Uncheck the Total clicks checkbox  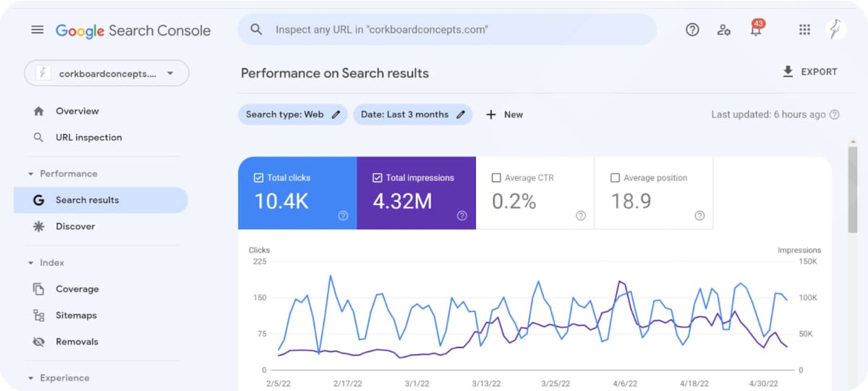258,177
